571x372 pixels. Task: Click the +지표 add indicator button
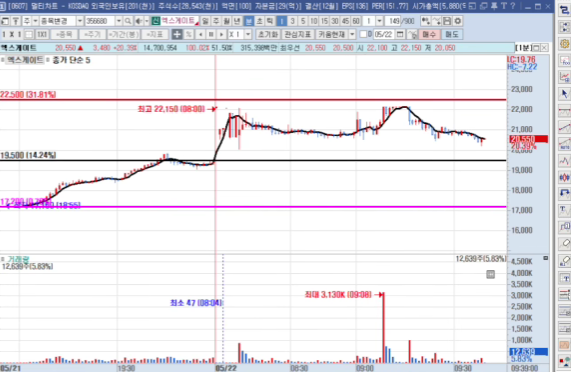click(154, 35)
